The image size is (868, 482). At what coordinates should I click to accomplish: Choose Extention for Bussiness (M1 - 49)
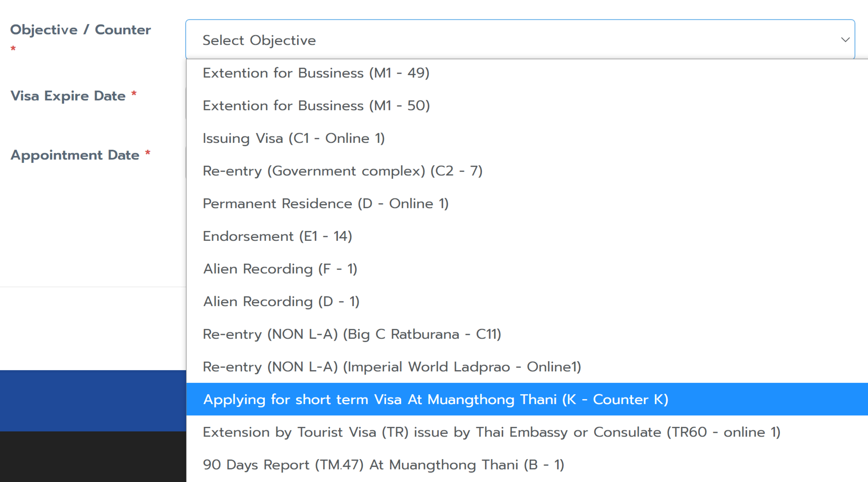[x=316, y=73]
